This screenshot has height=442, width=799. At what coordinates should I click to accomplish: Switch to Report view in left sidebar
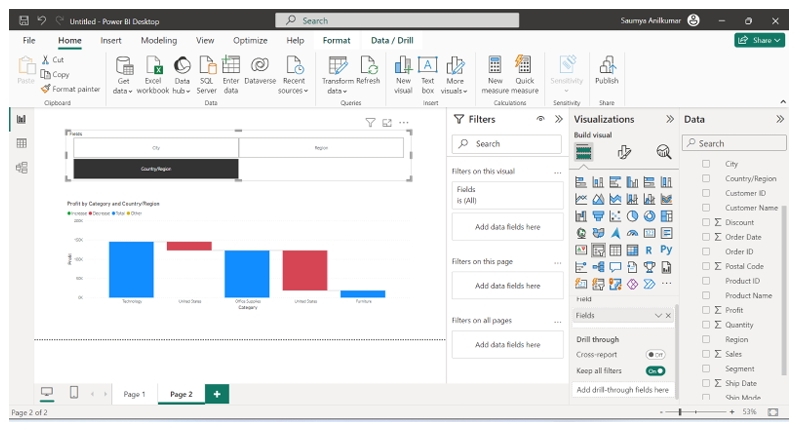21,119
